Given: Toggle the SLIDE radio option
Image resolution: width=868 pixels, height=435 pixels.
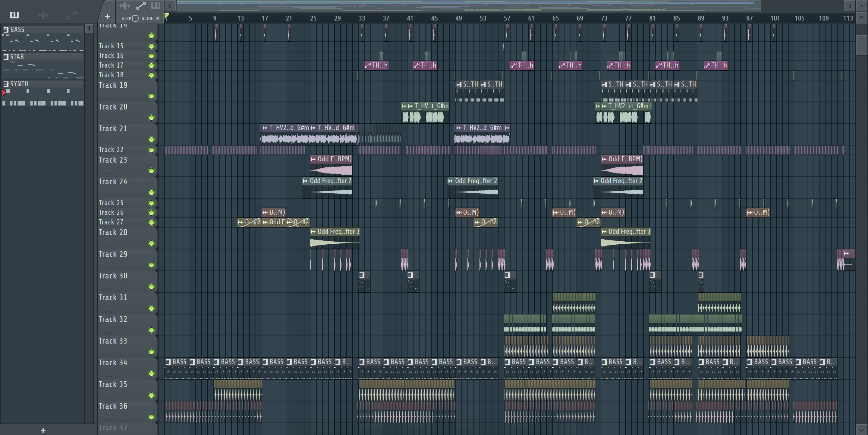Looking at the screenshot, I should coord(157,18).
